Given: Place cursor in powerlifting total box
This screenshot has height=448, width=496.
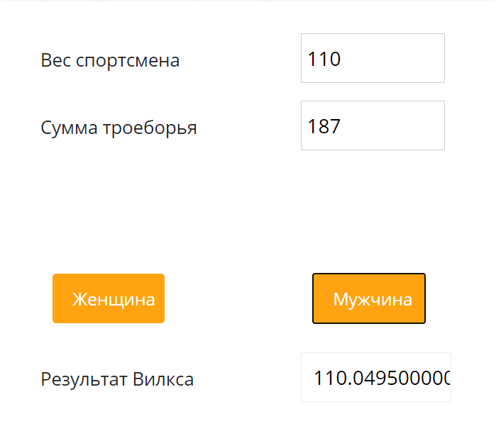Looking at the screenshot, I should 373,126.
